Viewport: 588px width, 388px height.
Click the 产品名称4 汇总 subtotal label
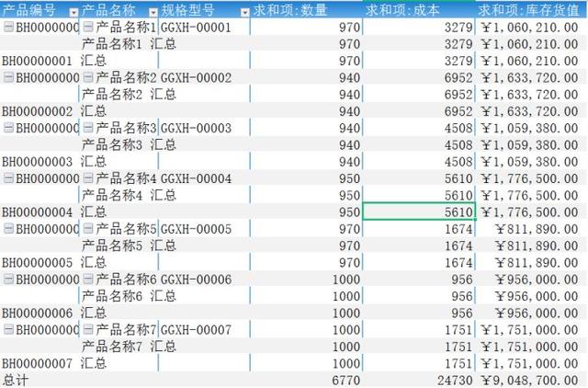pos(129,195)
